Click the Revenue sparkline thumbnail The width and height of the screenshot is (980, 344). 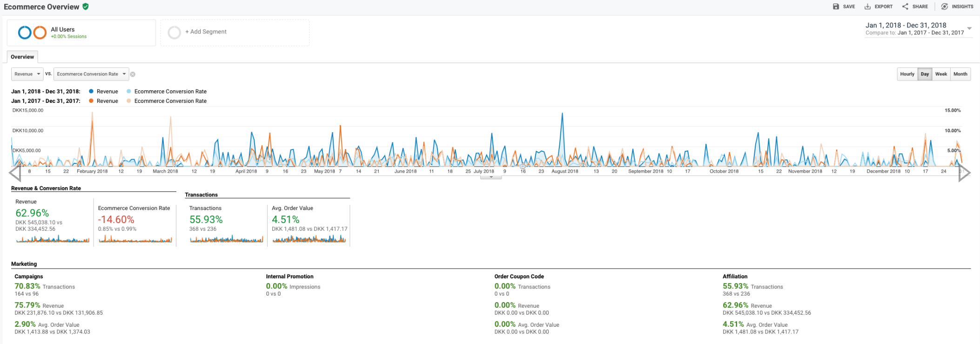pyautogui.click(x=53, y=239)
